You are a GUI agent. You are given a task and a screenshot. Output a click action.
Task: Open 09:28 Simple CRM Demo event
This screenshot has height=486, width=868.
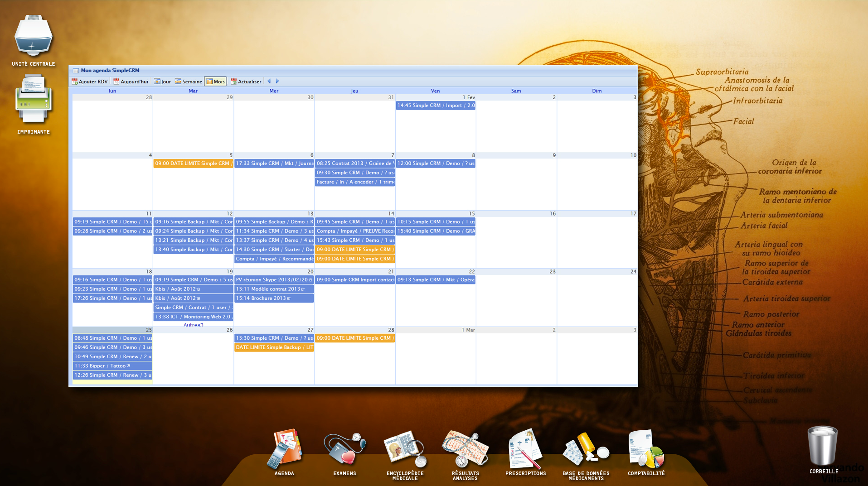coord(112,231)
